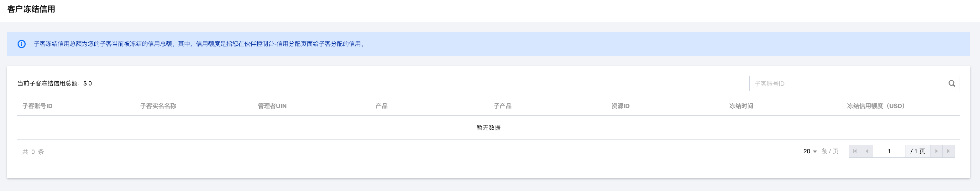
Task: Click the 资源ID column header
Action: pyautogui.click(x=620, y=106)
